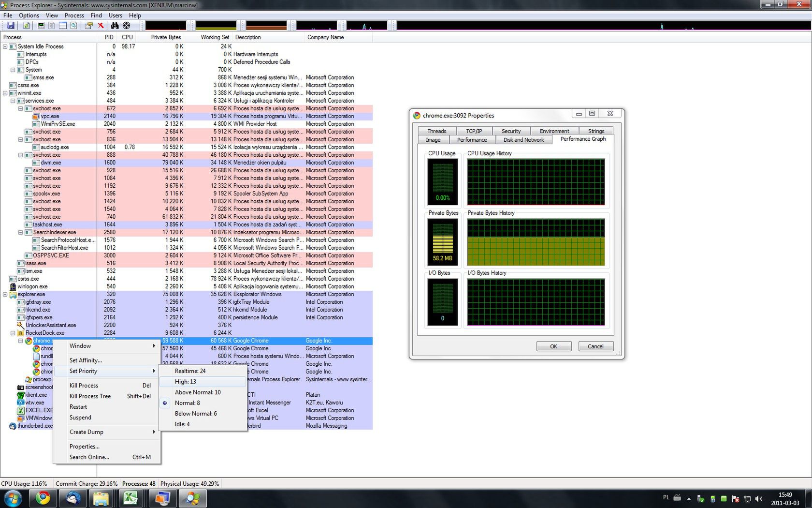Screen dimensions: 812x508
Task: Click the RocketDock.exe process icon
Action: tap(21, 333)
